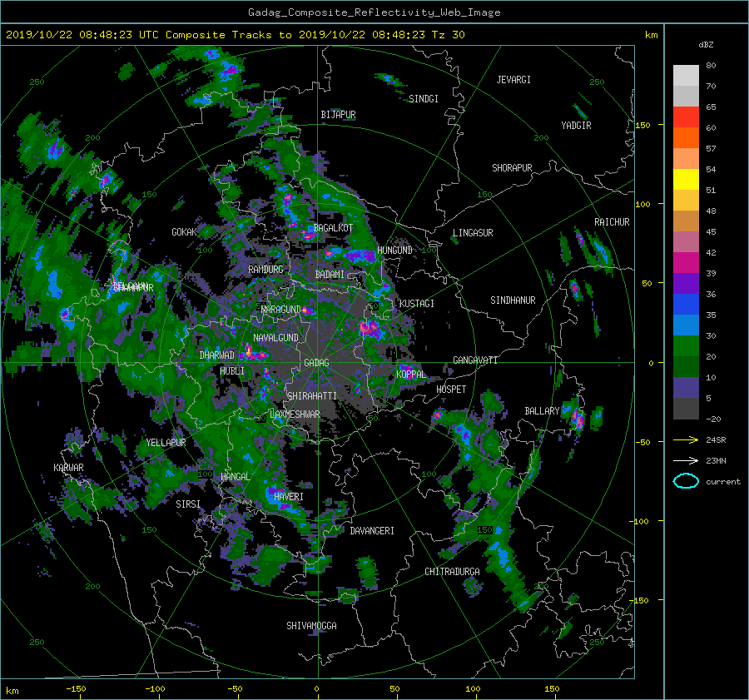Click the SIRSI city label
Viewport: 749px width, 700px height.
point(188,504)
